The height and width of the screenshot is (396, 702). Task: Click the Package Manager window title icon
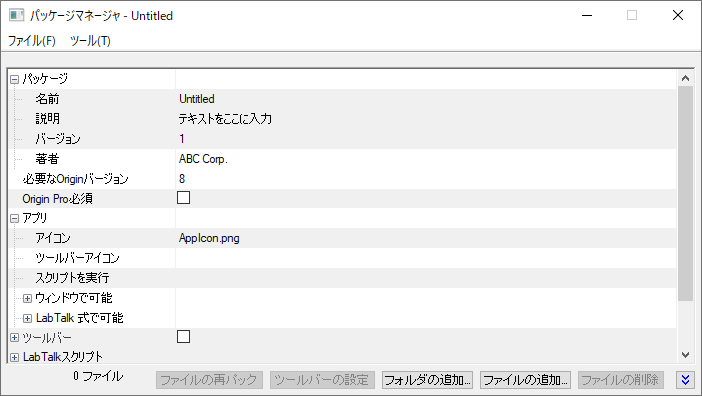17,15
